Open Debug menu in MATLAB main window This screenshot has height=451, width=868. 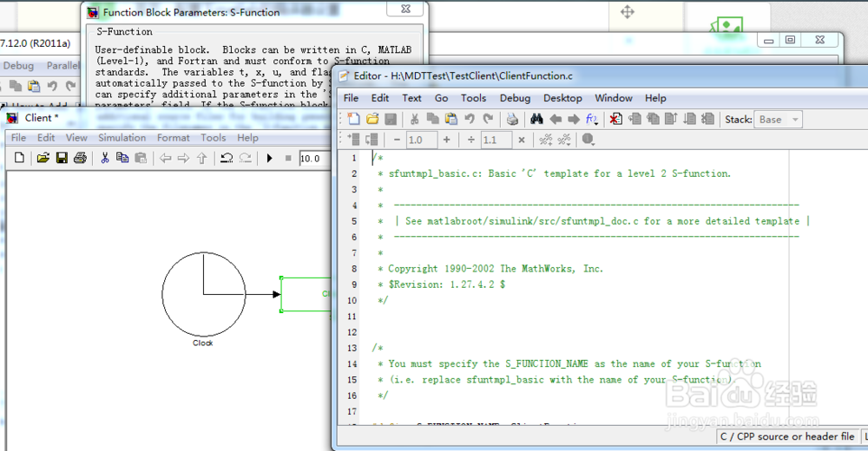(18, 66)
